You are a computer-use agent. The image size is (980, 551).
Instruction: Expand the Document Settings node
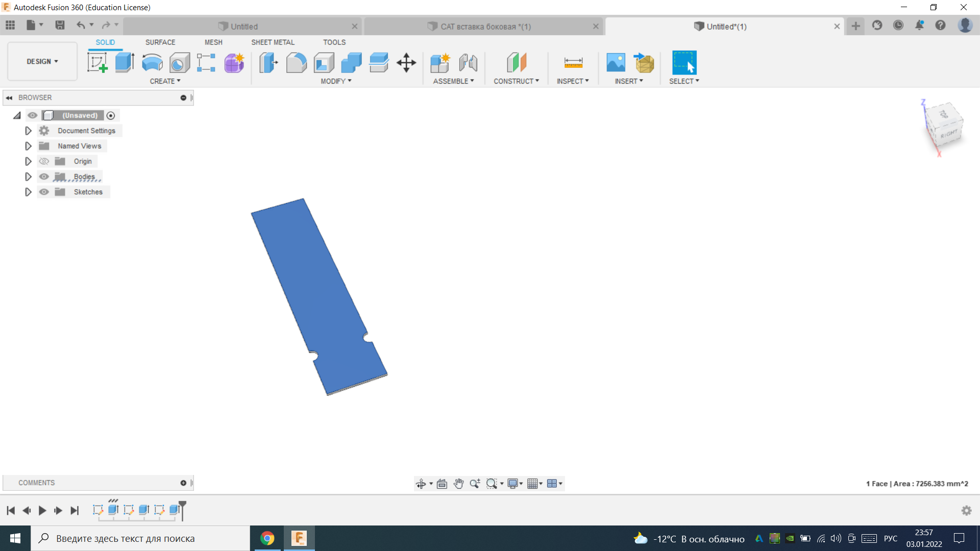coord(28,131)
